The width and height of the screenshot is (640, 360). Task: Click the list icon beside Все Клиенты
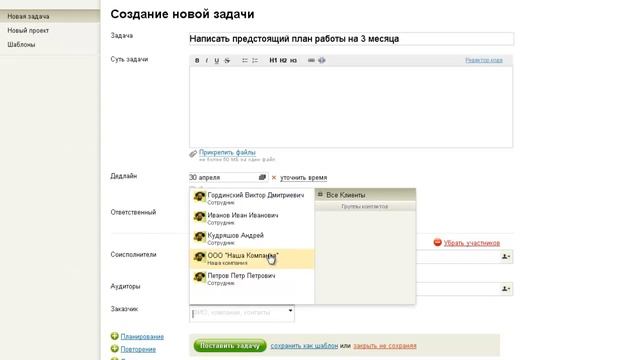320,195
